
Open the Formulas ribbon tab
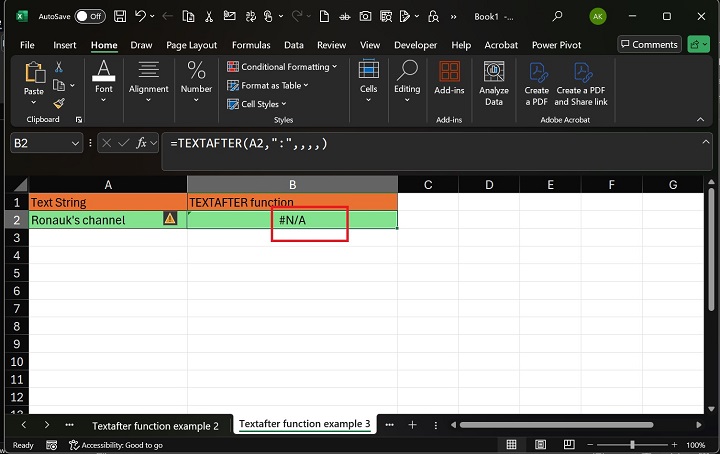251,45
